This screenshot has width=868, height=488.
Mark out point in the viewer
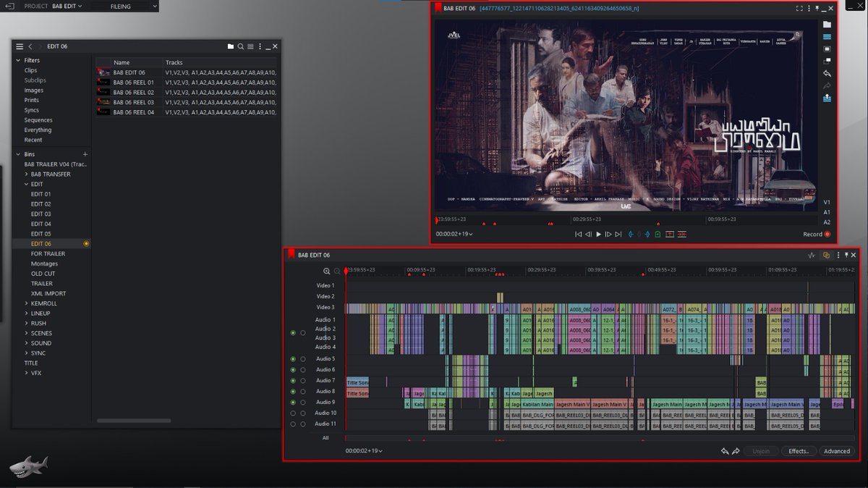(647, 234)
